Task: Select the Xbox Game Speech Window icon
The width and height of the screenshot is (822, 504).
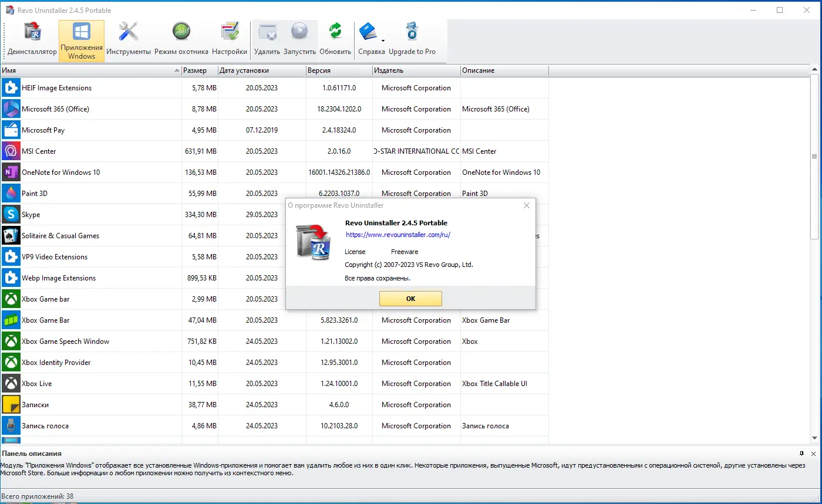Action: click(x=11, y=341)
